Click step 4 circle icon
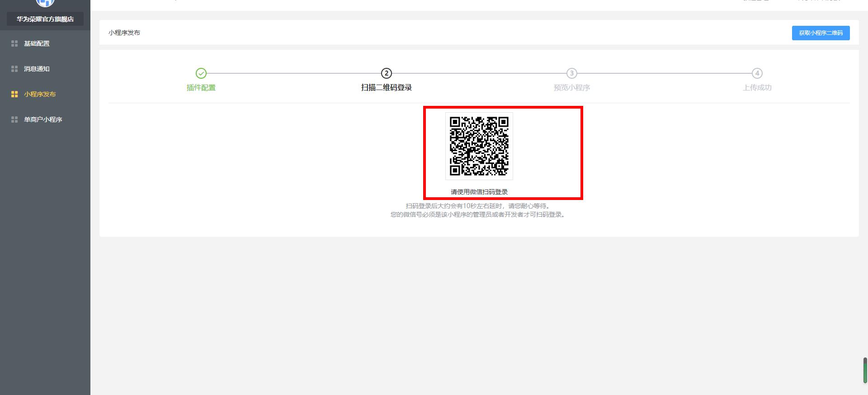868x395 pixels. click(x=757, y=73)
